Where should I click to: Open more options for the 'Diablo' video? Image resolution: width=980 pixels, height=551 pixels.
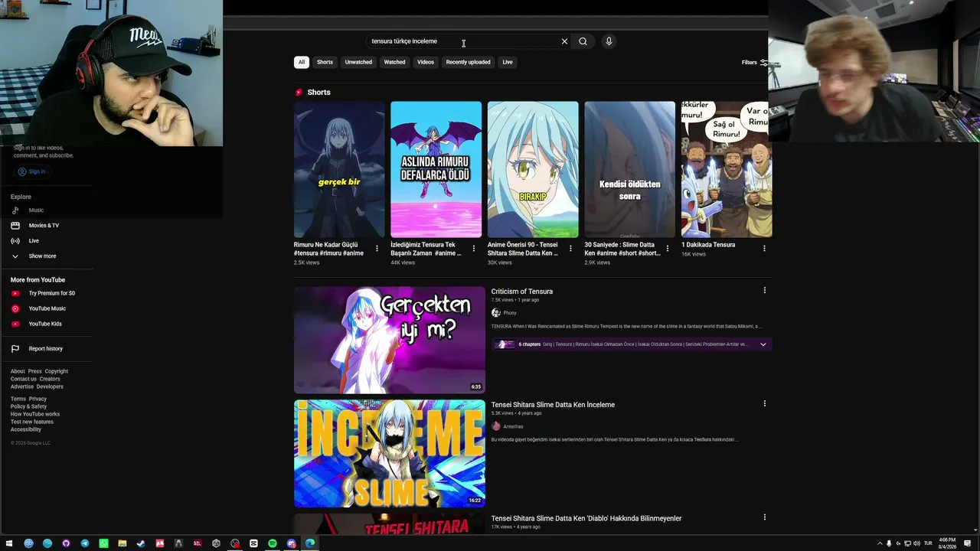764,518
